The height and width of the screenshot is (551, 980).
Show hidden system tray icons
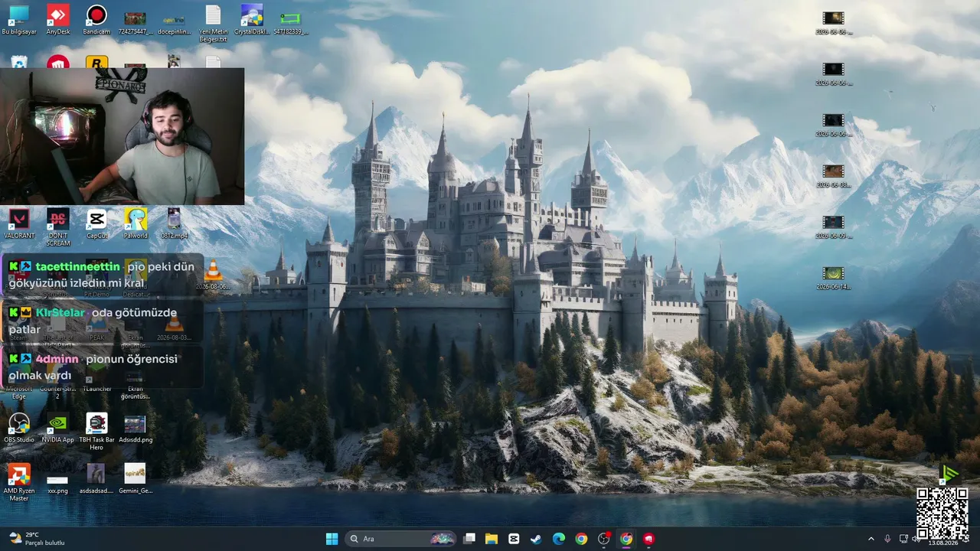pyautogui.click(x=871, y=539)
